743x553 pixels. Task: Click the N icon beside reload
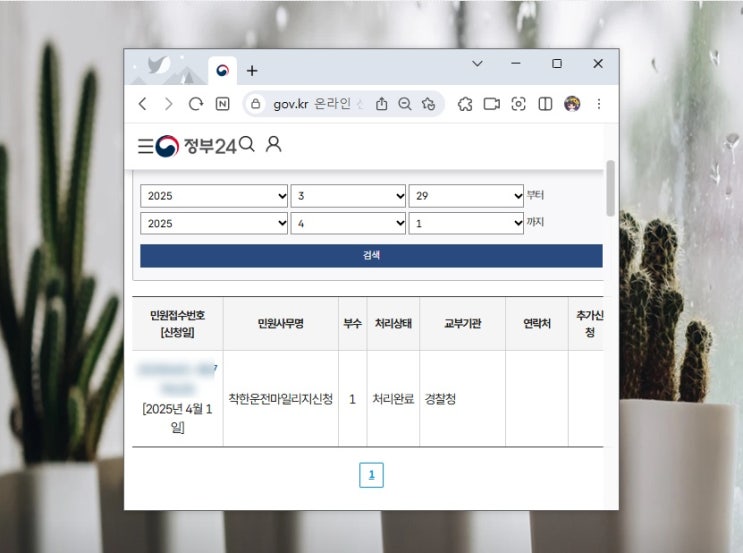coord(222,104)
